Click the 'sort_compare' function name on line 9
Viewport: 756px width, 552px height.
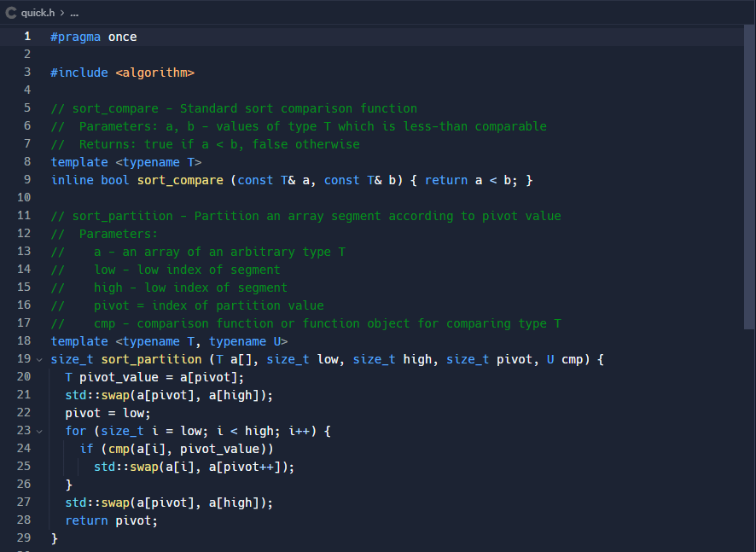pyautogui.click(x=180, y=180)
